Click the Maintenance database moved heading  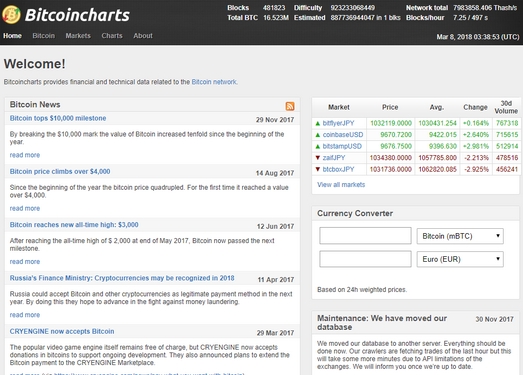(x=382, y=323)
